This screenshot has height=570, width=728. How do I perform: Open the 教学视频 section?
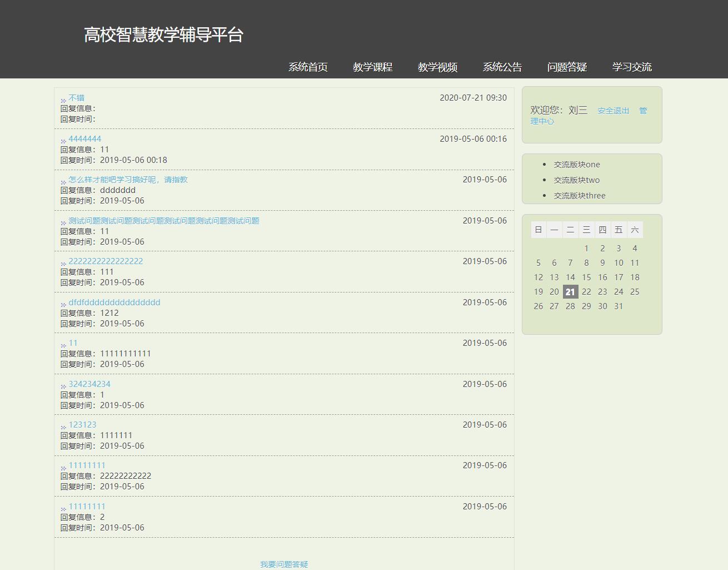pos(437,67)
